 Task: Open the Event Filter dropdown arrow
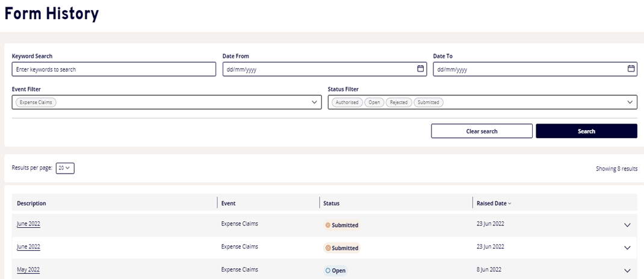coord(314,102)
